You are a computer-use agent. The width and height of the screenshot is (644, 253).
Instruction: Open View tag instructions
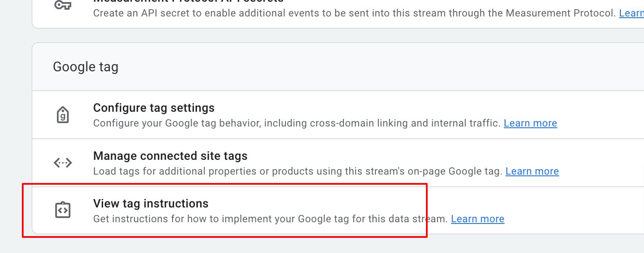pos(151,204)
